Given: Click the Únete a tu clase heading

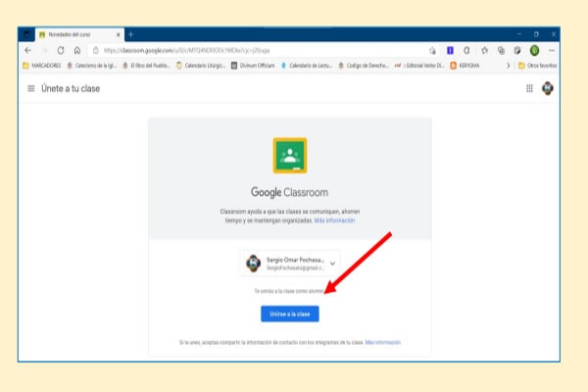Looking at the screenshot, I should 71,88.
